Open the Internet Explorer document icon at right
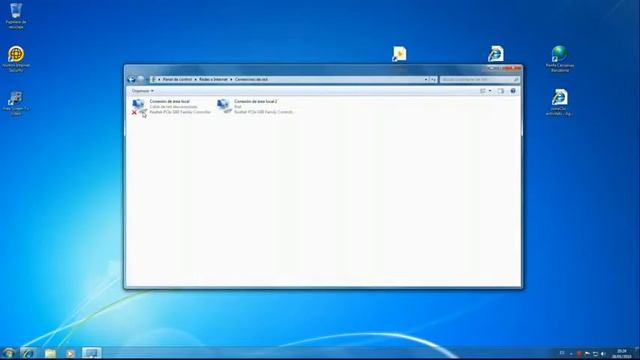 pyautogui.click(x=559, y=102)
